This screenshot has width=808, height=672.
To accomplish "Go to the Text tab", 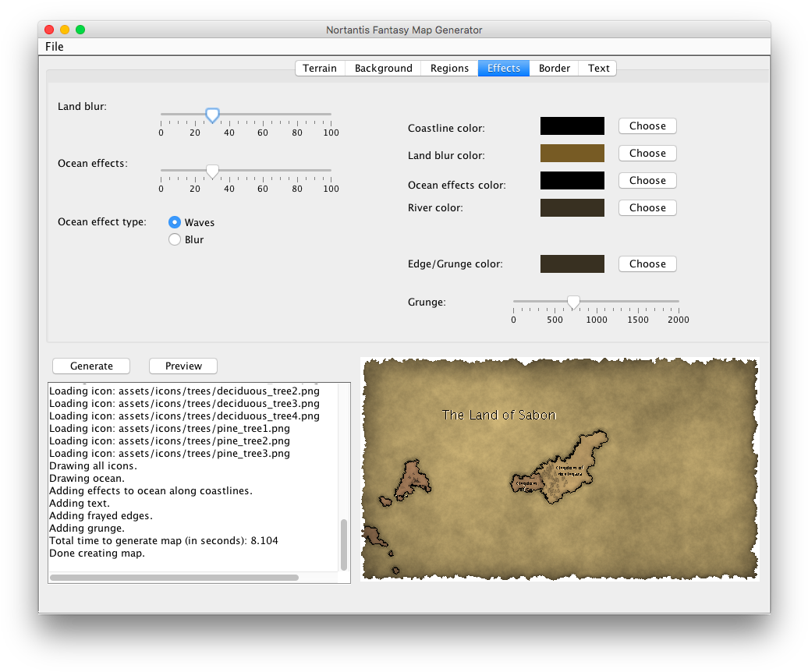I will pos(598,69).
